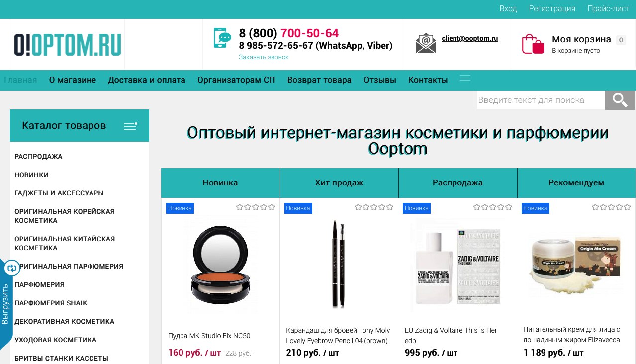Click the phone chat icon
Image resolution: width=636 pixels, height=364 pixels.
(x=222, y=38)
